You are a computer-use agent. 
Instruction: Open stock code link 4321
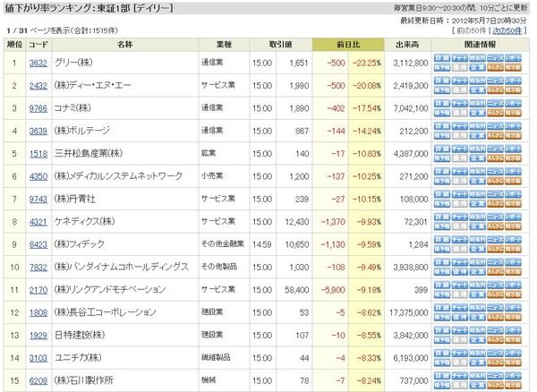[x=38, y=222]
